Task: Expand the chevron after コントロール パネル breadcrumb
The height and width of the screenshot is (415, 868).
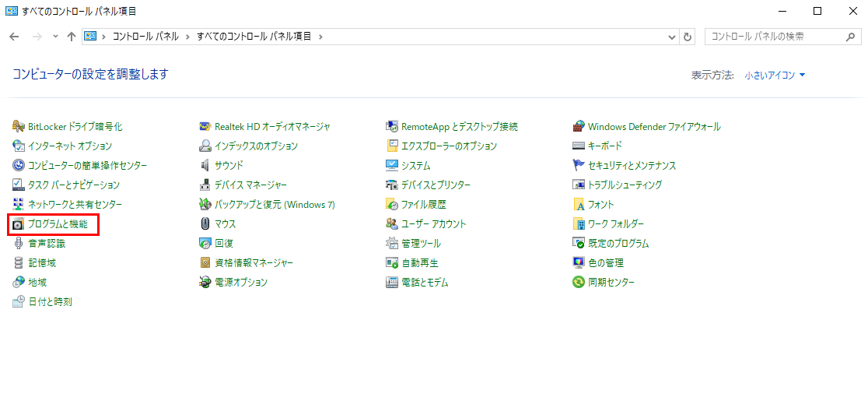Action: pyautogui.click(x=187, y=37)
